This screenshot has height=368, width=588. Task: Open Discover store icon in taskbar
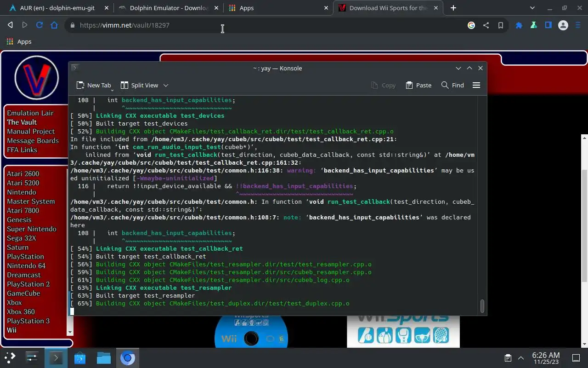pyautogui.click(x=80, y=357)
